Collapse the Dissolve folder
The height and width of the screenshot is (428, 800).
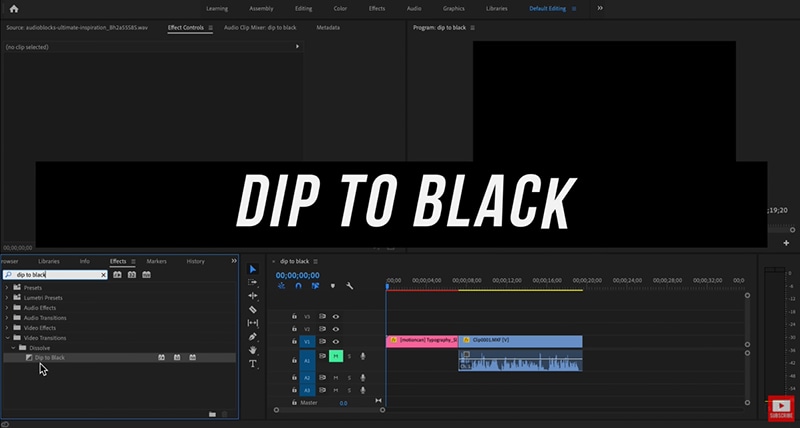pyautogui.click(x=13, y=348)
